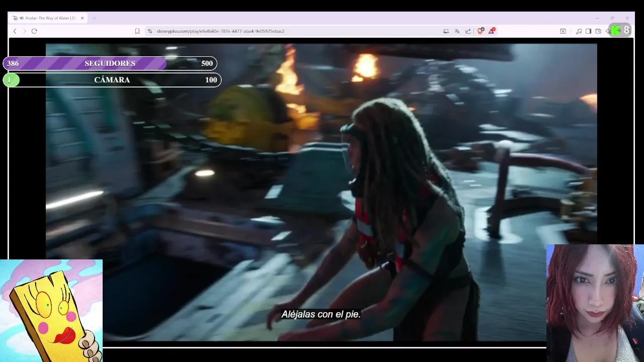This screenshot has width=644, height=362.
Task: Click the cartoon plank character overlay
Action: point(51,311)
